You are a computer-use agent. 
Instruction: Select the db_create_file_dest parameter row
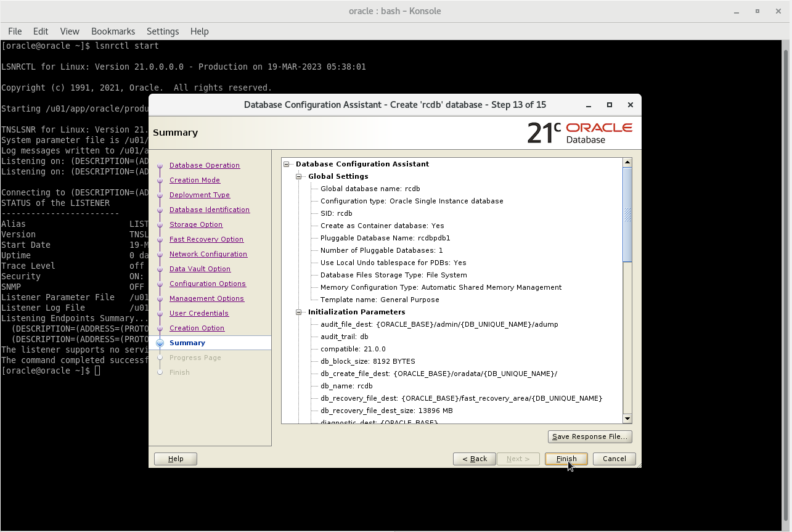pyautogui.click(x=439, y=374)
